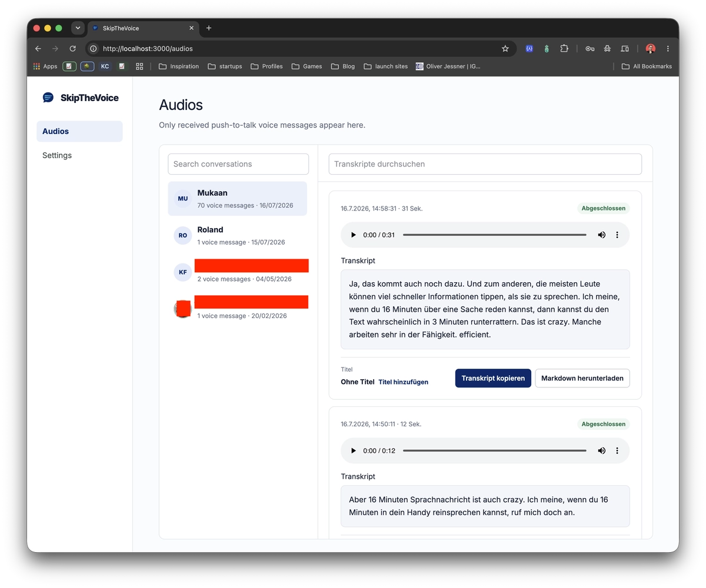Open the tab groups grid icon

click(x=139, y=66)
